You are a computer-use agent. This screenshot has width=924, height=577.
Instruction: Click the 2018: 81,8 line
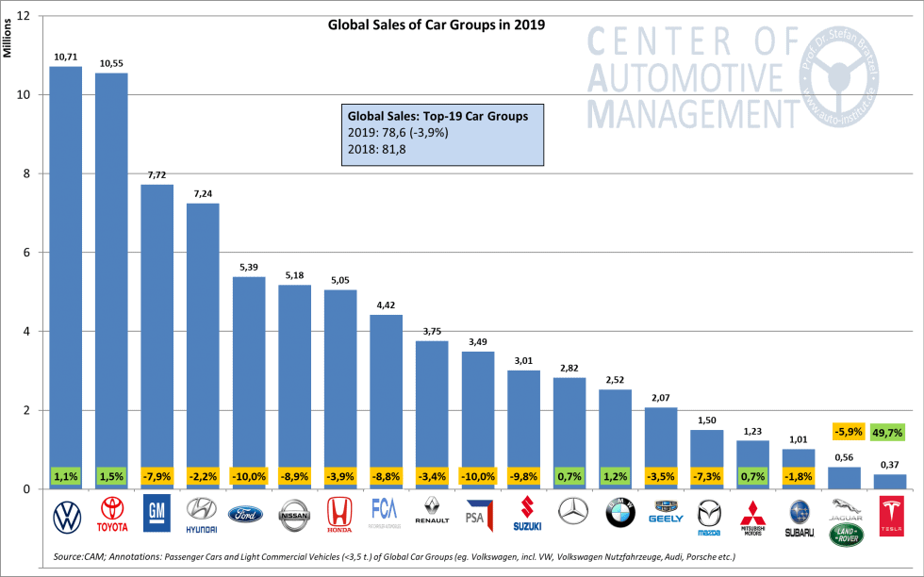coord(376,149)
